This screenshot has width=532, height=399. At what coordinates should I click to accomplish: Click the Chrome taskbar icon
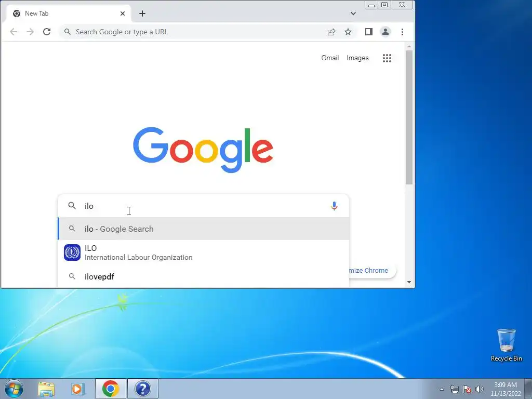pos(111,389)
